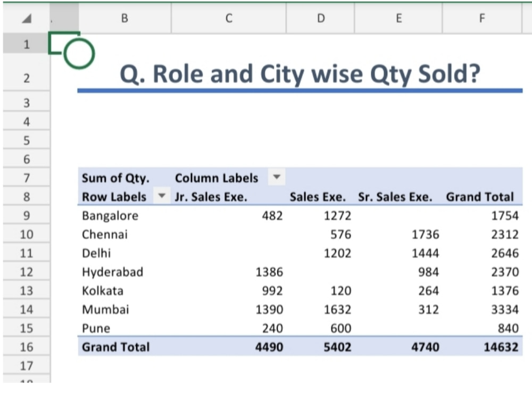Click the 'Sum of Qty.' cell
The height and width of the screenshot is (399, 532).
pos(115,178)
